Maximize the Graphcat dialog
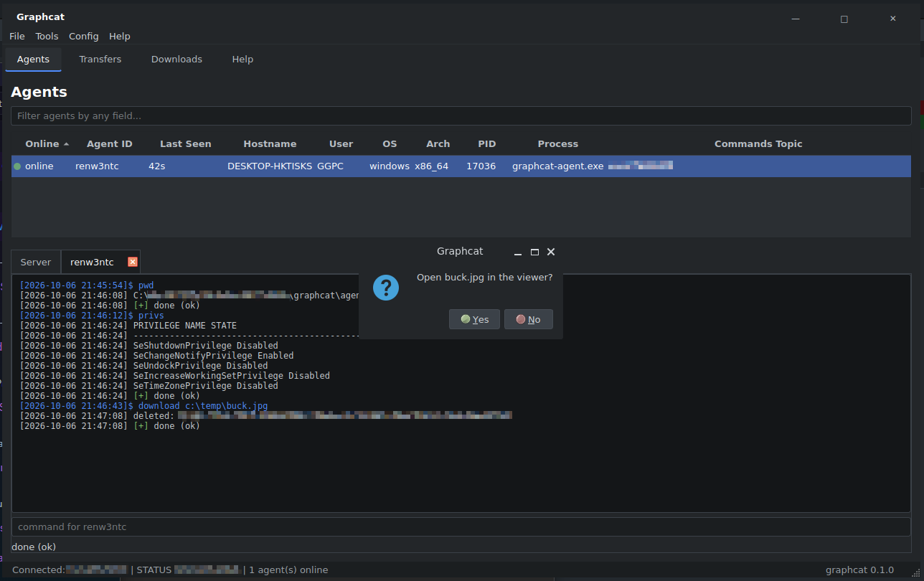Image resolution: width=924 pixels, height=581 pixels. [534, 252]
